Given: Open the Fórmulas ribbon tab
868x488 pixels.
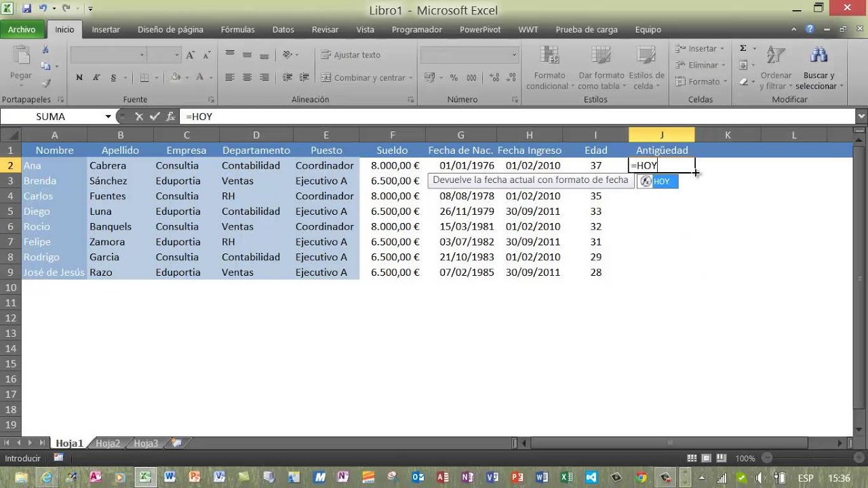Looking at the screenshot, I should (x=237, y=30).
